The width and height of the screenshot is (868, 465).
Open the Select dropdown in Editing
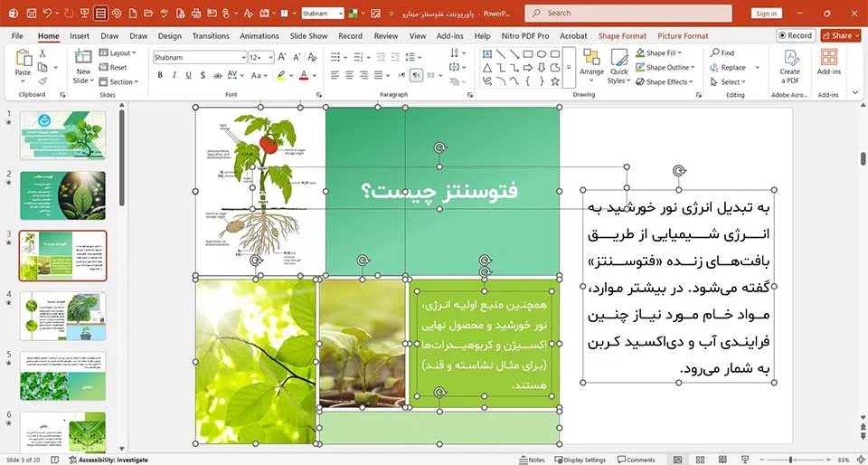(x=727, y=82)
